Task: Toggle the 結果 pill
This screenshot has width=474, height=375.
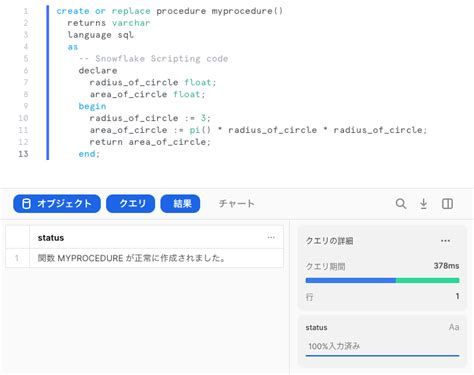Action: (x=180, y=204)
